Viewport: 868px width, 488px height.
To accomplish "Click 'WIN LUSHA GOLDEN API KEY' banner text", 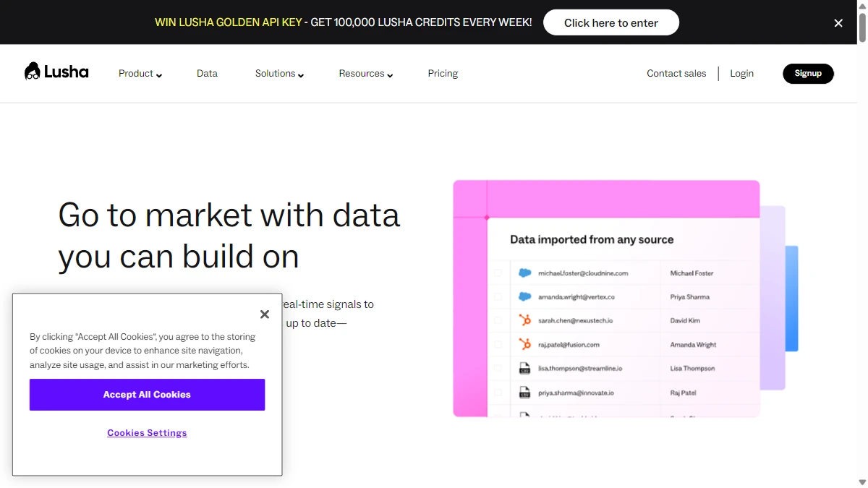I will [229, 22].
